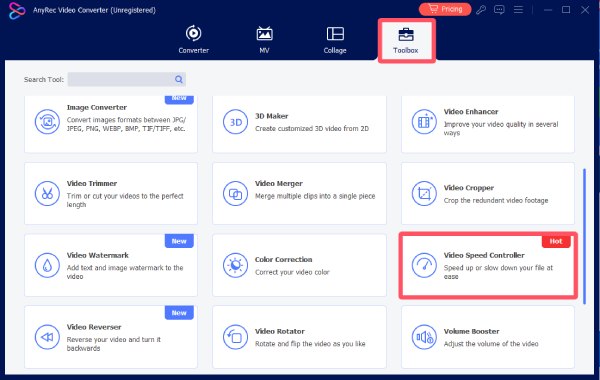The height and width of the screenshot is (380, 600).
Task: Click the Video Reverser icon
Action: pyautogui.click(x=47, y=337)
